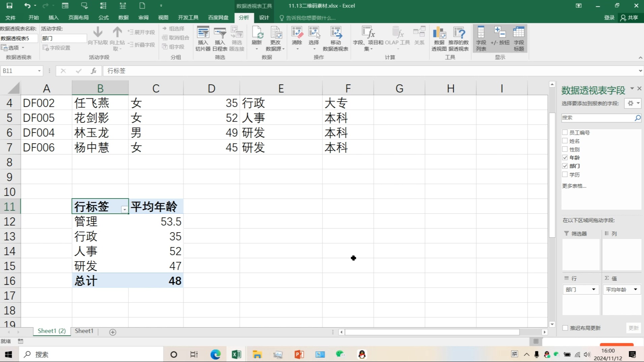Click the PivotChart (数据透视图) icon

439,38
